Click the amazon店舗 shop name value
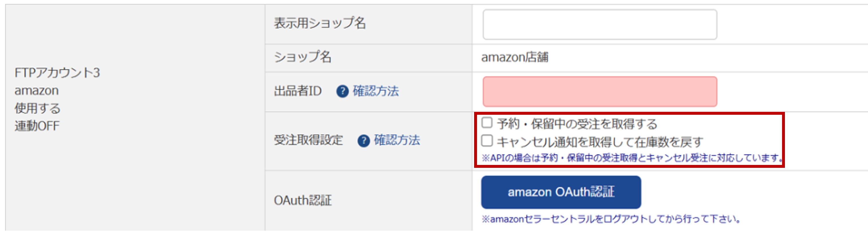 [514, 57]
